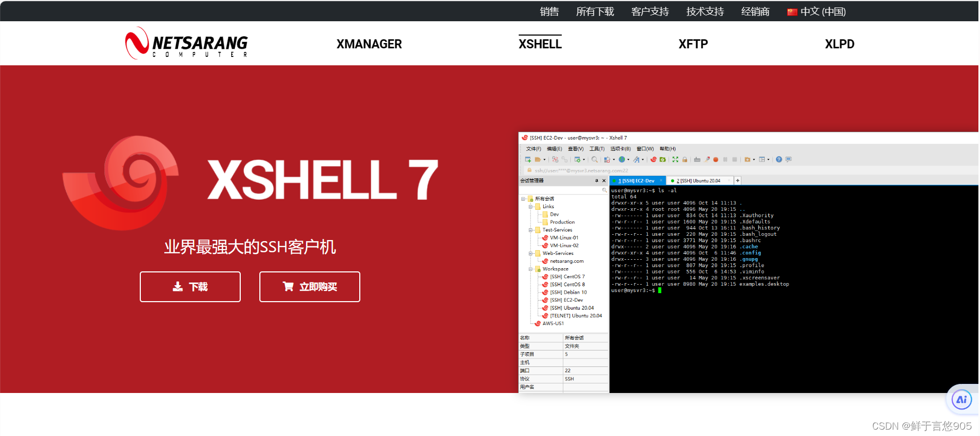The height and width of the screenshot is (436, 980).
Task: Pin the 会话管理器 session manager panel
Action: pyautogui.click(x=596, y=181)
